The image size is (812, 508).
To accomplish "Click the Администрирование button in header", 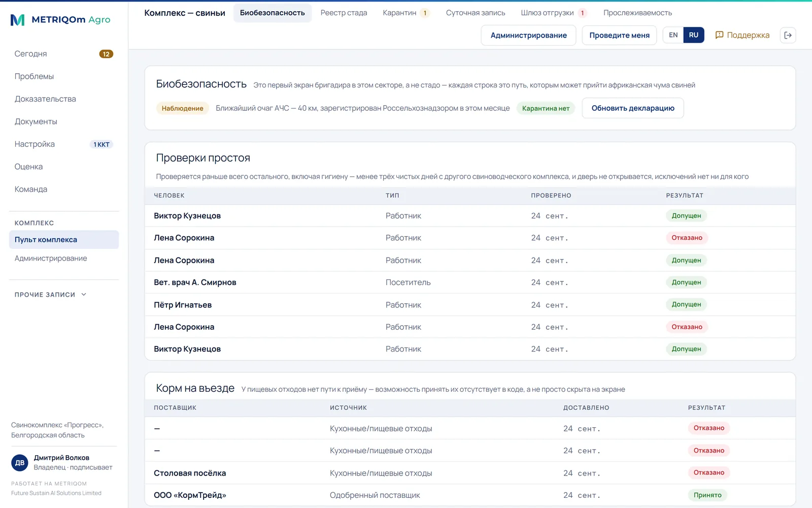I will (528, 35).
